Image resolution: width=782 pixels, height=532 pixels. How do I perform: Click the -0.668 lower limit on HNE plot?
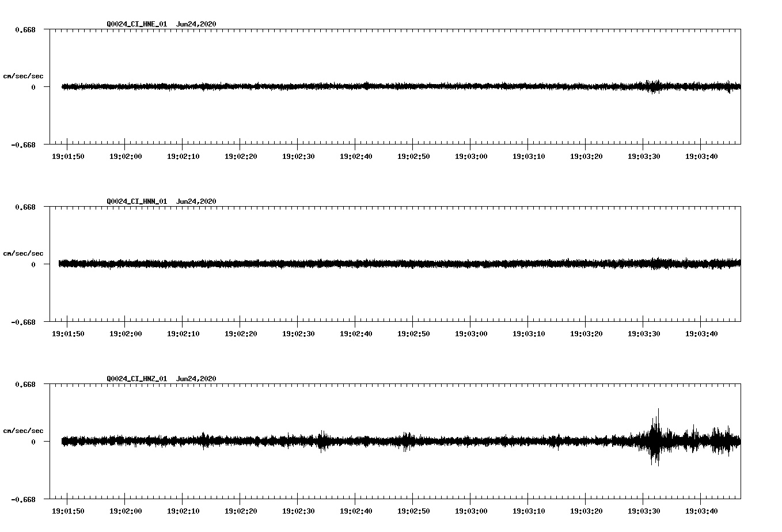(23, 145)
